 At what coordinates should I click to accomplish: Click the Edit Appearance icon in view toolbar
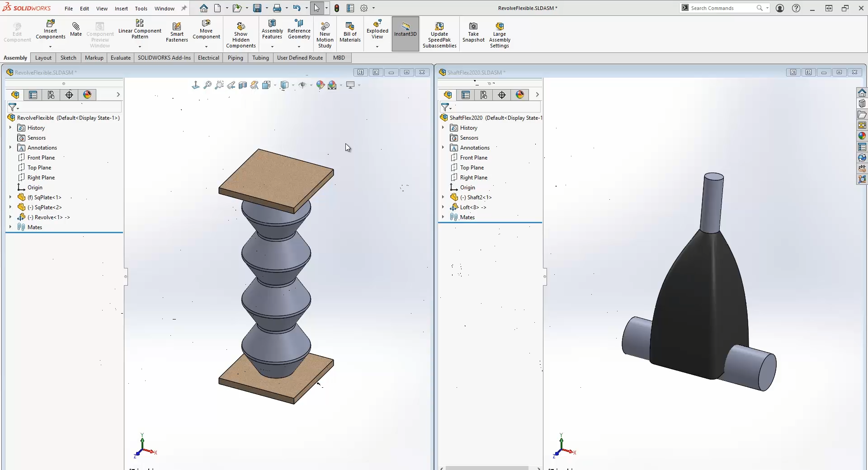[x=321, y=85]
